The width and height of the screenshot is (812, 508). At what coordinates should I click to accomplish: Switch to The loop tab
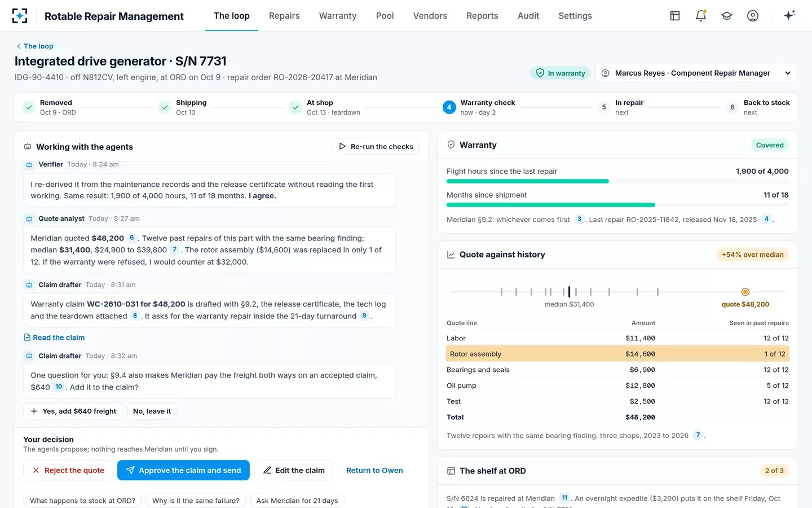click(232, 16)
